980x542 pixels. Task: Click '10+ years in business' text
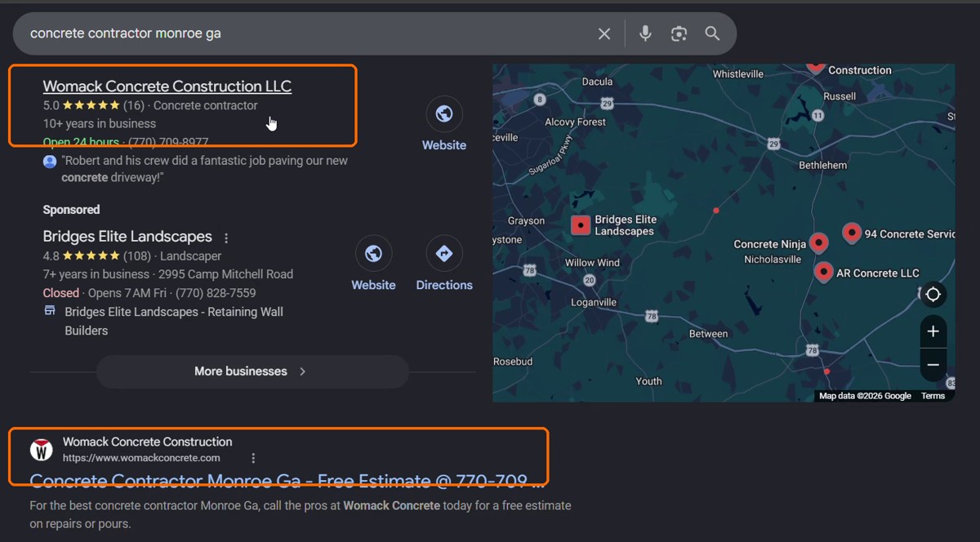100,124
